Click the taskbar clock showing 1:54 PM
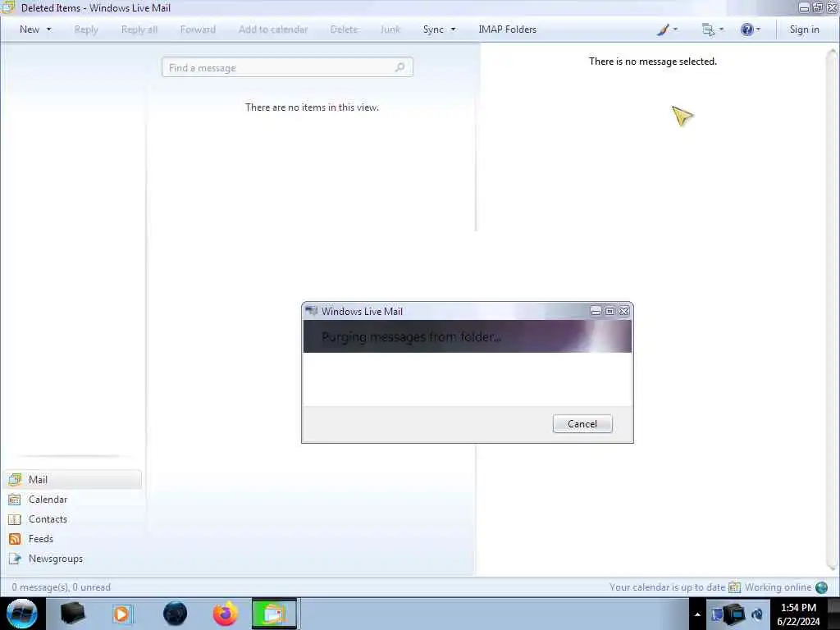The width and height of the screenshot is (840, 630). click(798, 614)
